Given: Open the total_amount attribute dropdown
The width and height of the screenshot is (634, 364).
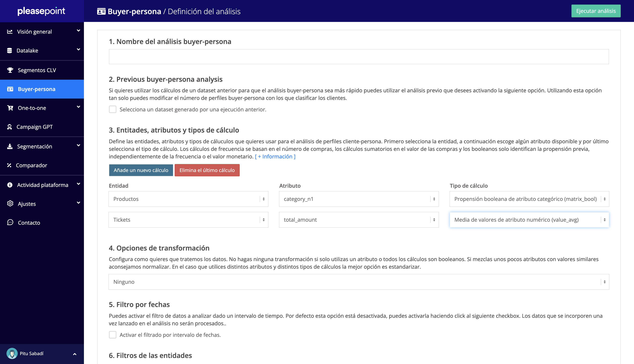Looking at the screenshot, I should tap(359, 220).
